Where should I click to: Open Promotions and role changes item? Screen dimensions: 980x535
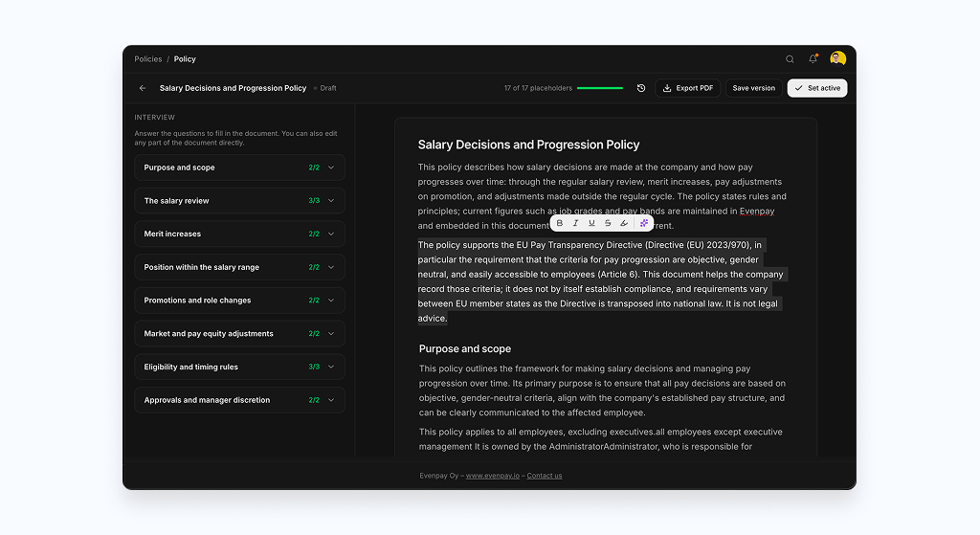click(239, 300)
